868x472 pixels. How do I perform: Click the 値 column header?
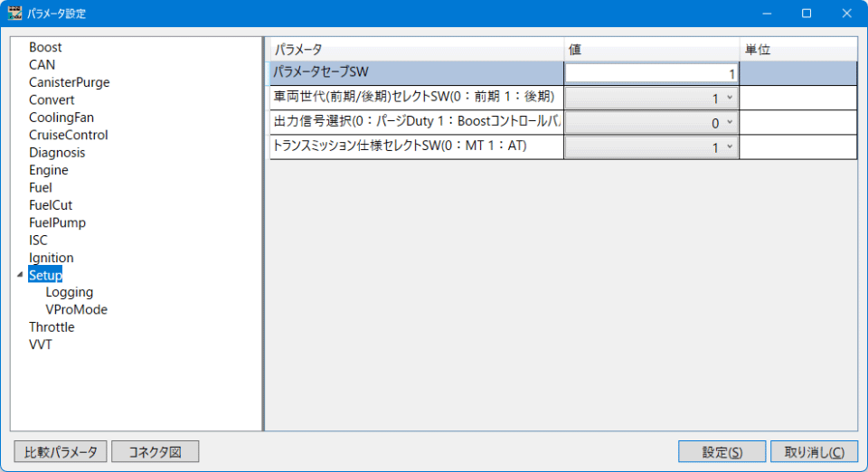651,49
